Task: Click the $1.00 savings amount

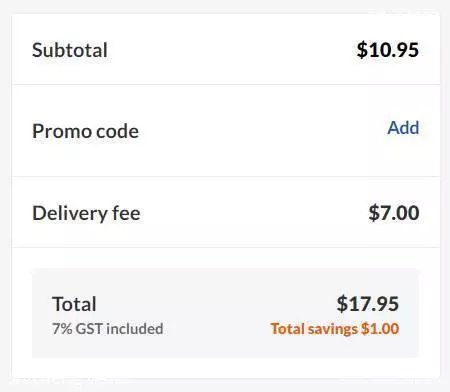Action: point(380,329)
